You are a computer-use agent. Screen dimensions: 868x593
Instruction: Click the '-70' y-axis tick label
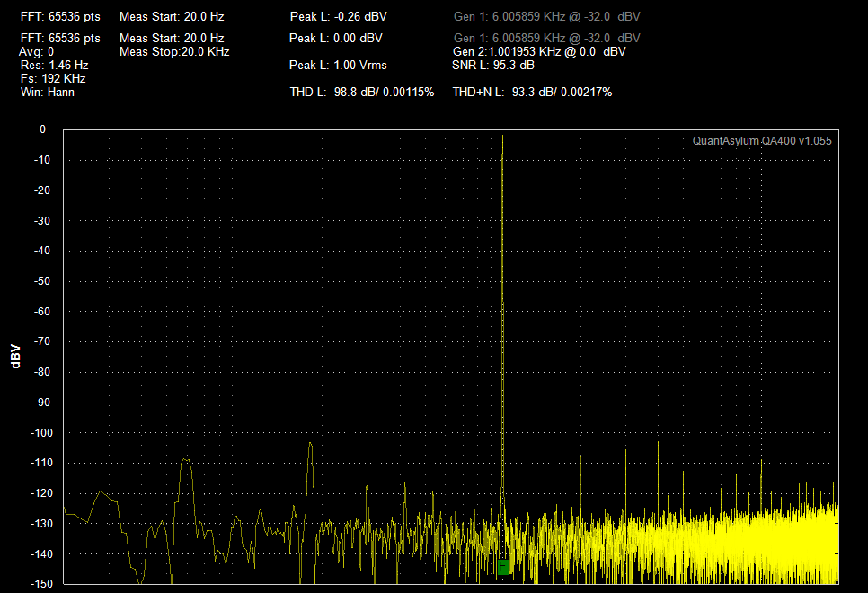click(x=42, y=341)
